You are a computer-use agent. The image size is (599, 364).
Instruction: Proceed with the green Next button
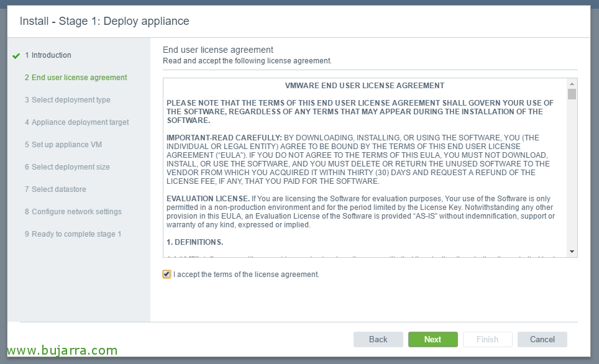[433, 339]
